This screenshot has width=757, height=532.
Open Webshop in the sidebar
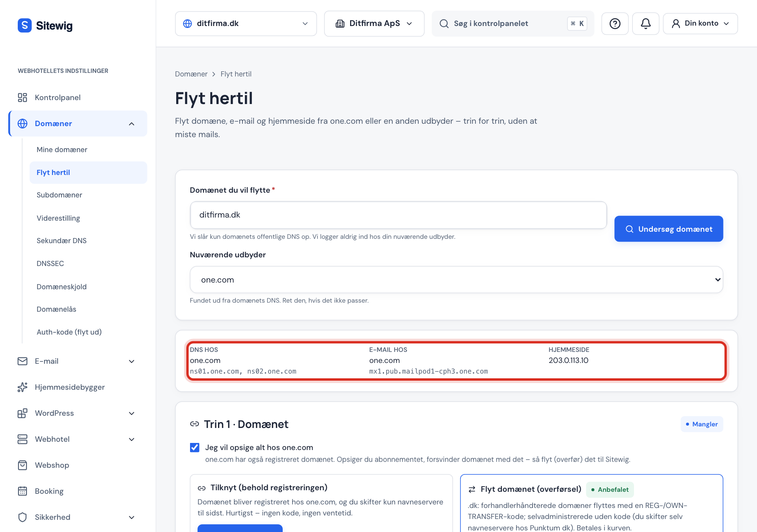78,465
